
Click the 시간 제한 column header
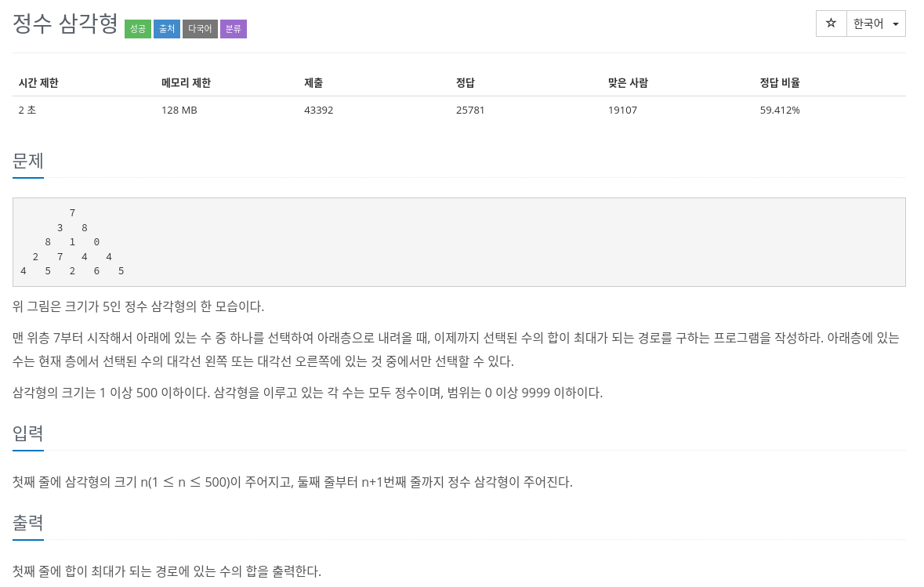coord(38,83)
